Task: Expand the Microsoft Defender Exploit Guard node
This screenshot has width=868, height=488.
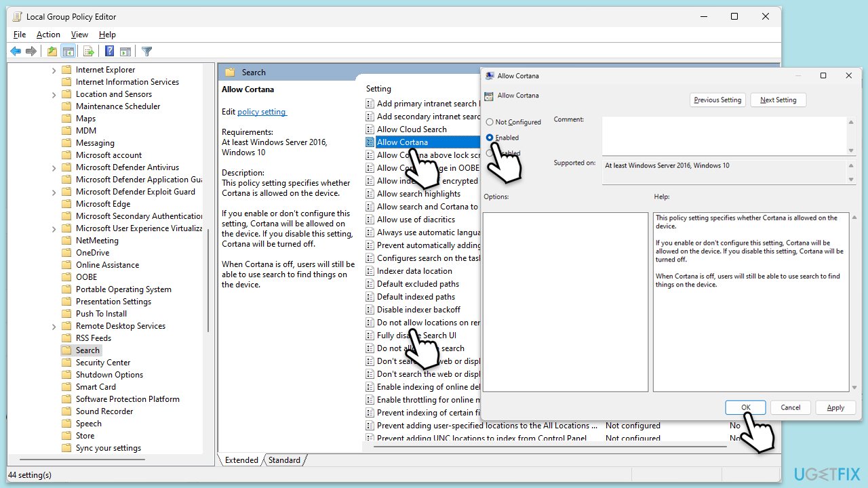Action: click(x=54, y=192)
